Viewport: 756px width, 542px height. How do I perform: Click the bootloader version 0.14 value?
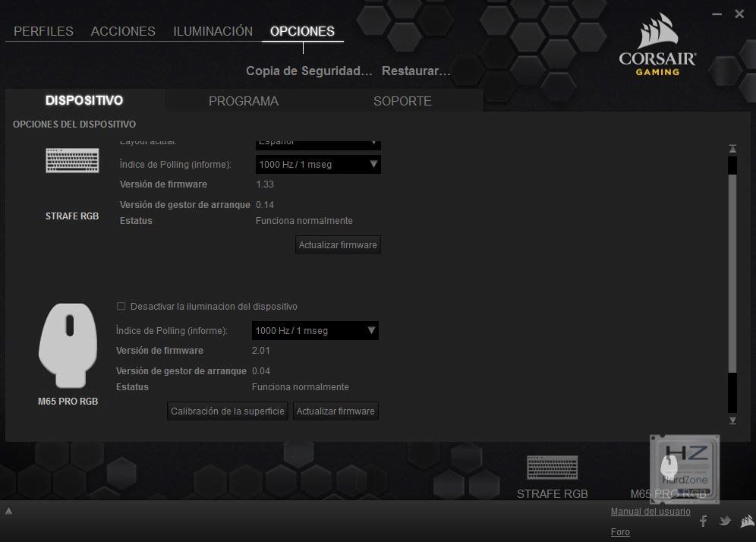click(265, 205)
